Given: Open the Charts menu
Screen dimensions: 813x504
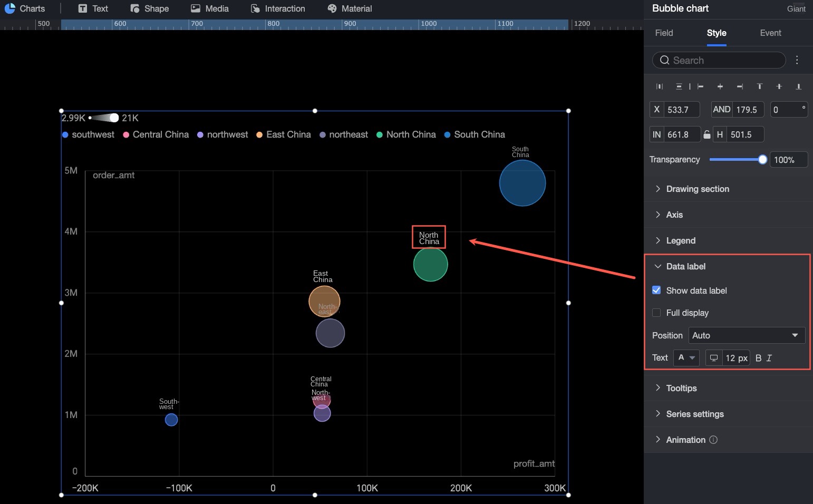Looking at the screenshot, I should coord(25,8).
